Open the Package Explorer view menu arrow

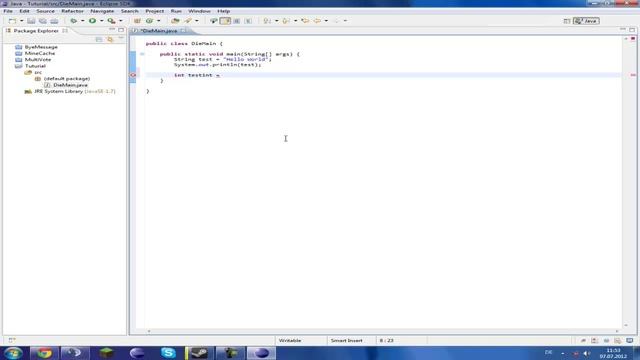click(121, 39)
